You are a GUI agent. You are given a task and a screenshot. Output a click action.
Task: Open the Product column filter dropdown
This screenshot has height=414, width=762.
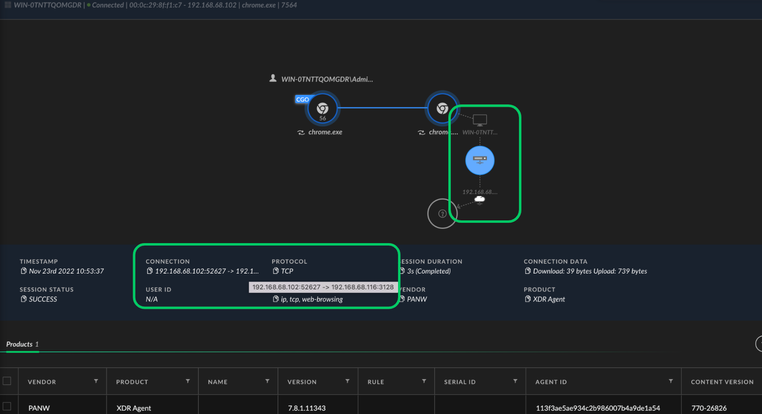[187, 381]
